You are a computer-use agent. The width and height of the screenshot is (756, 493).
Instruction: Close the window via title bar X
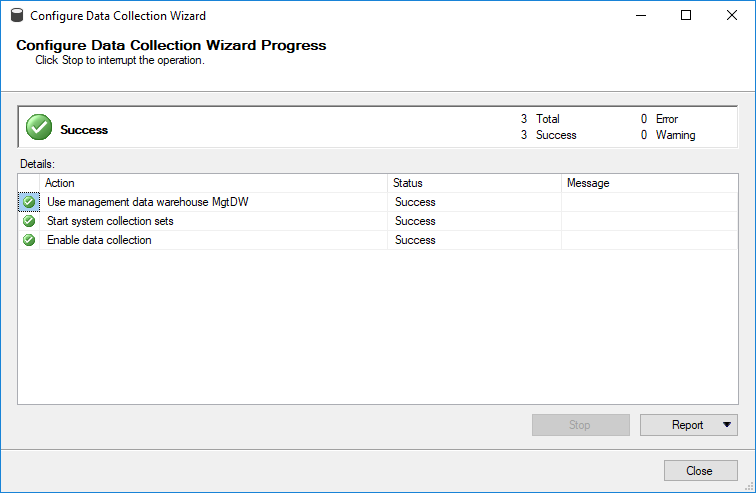click(731, 15)
